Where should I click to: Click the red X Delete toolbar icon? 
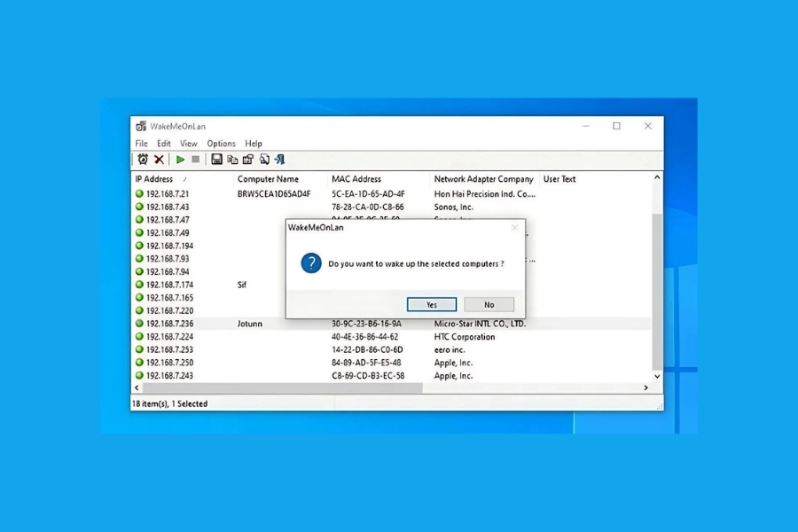point(159,160)
